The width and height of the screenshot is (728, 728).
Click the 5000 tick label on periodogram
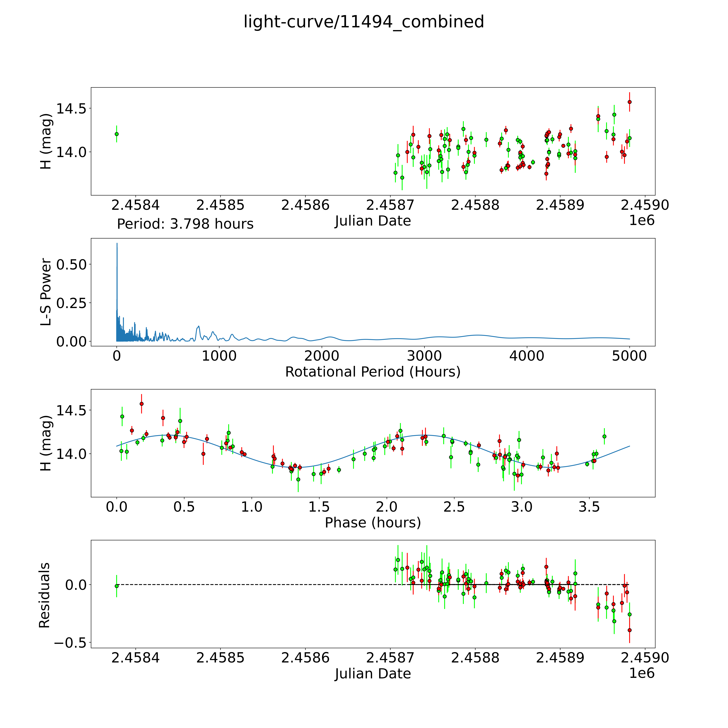(x=629, y=356)
